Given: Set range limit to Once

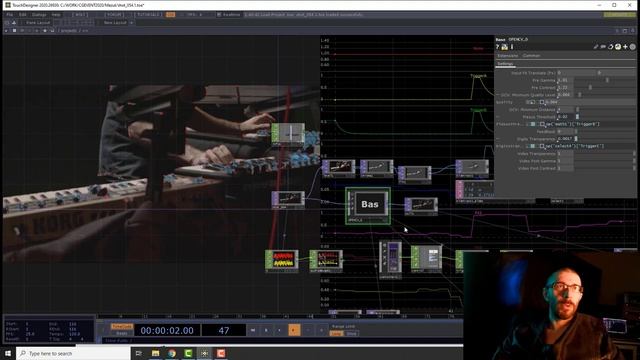Looking at the screenshot, I should [351, 333].
